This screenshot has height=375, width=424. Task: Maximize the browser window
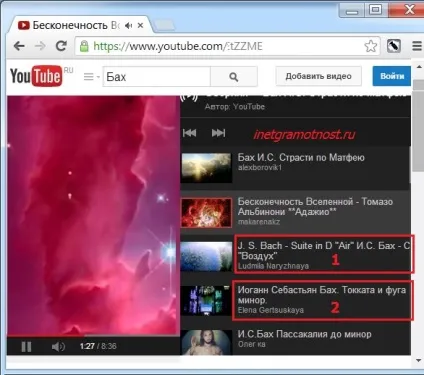tap(375, 9)
